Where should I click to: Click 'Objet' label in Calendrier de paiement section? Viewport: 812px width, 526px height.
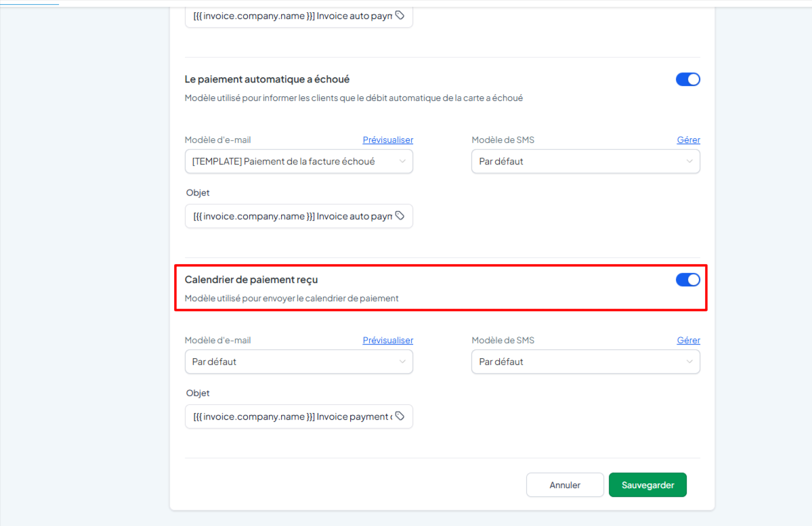click(198, 393)
